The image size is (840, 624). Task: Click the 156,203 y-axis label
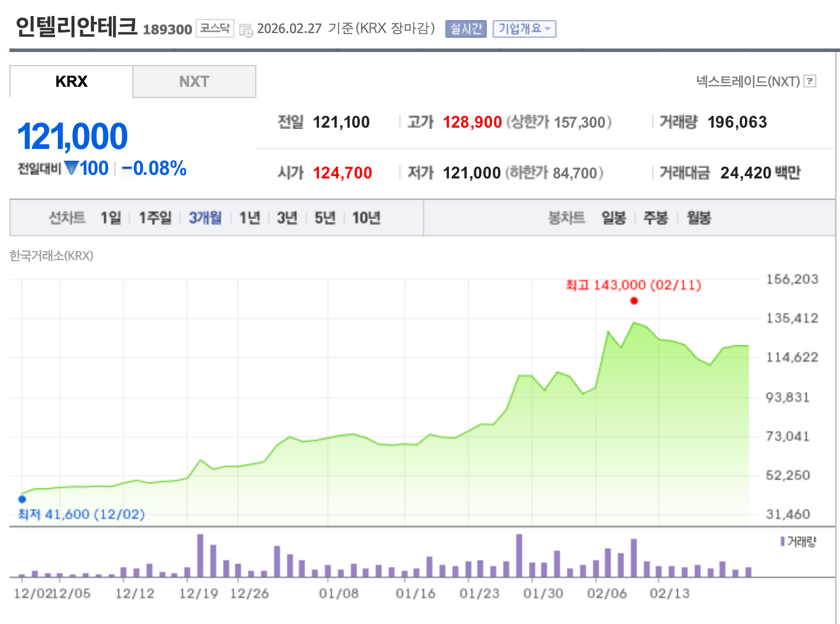tap(792, 279)
